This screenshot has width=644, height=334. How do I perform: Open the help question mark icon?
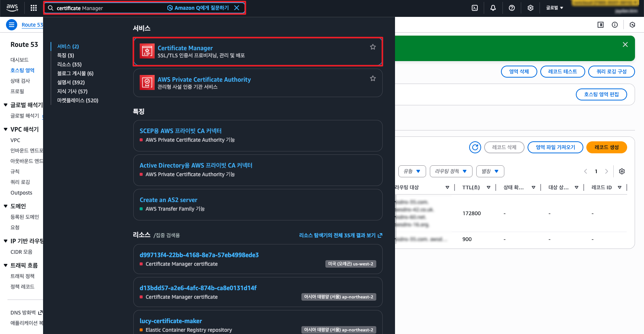tap(512, 8)
